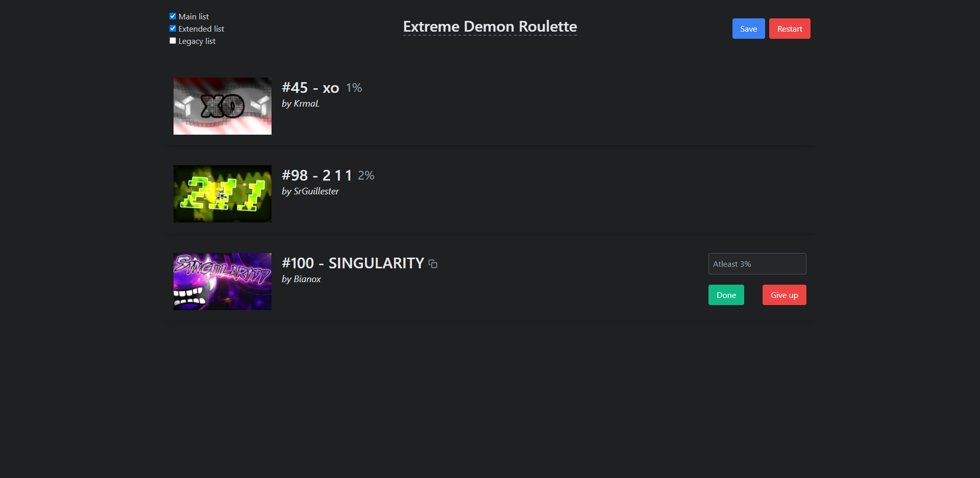Click the green Done button

[726, 295]
